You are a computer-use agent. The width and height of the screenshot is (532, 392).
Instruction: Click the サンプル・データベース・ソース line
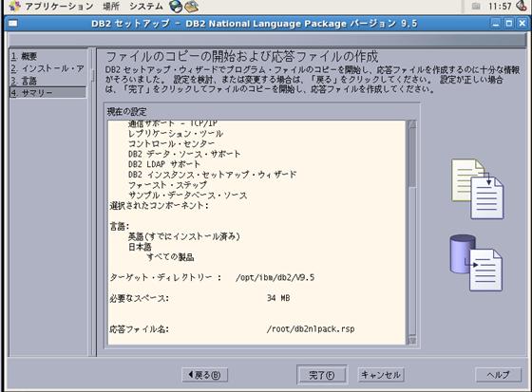click(188, 196)
